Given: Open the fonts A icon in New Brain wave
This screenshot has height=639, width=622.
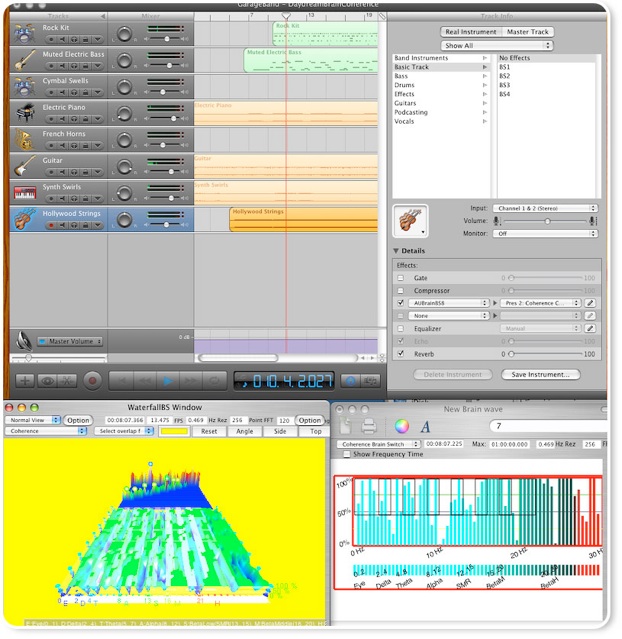Looking at the screenshot, I should [426, 427].
